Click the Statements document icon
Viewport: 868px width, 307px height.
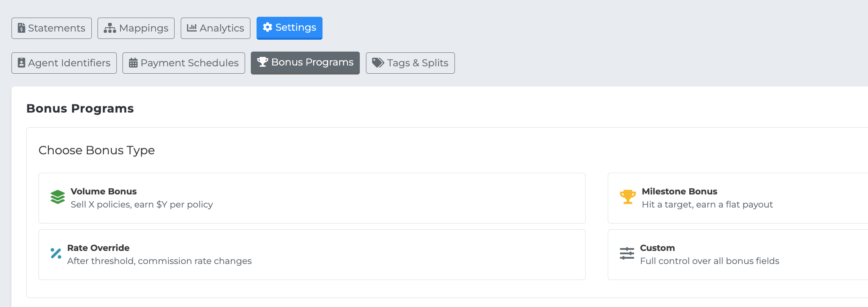pos(22,28)
